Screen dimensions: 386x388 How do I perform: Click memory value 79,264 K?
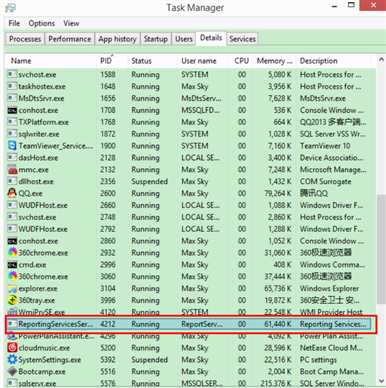(278, 193)
